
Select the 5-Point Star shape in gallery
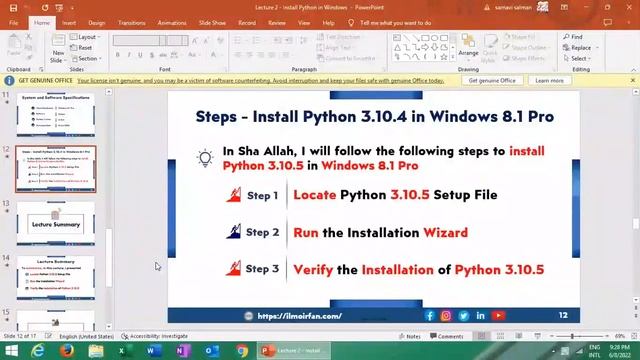[444, 57]
